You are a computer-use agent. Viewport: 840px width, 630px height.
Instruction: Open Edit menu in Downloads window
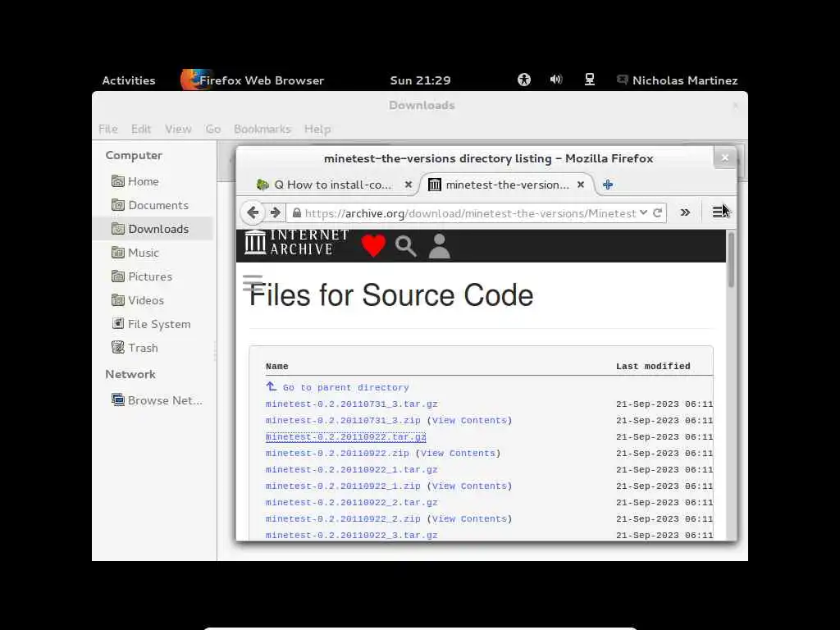(141, 129)
